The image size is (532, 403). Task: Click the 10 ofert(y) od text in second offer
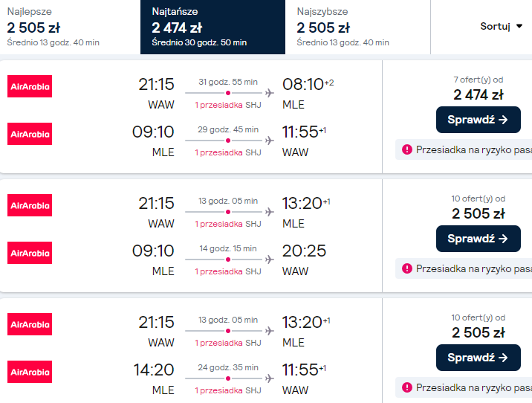coord(478,199)
